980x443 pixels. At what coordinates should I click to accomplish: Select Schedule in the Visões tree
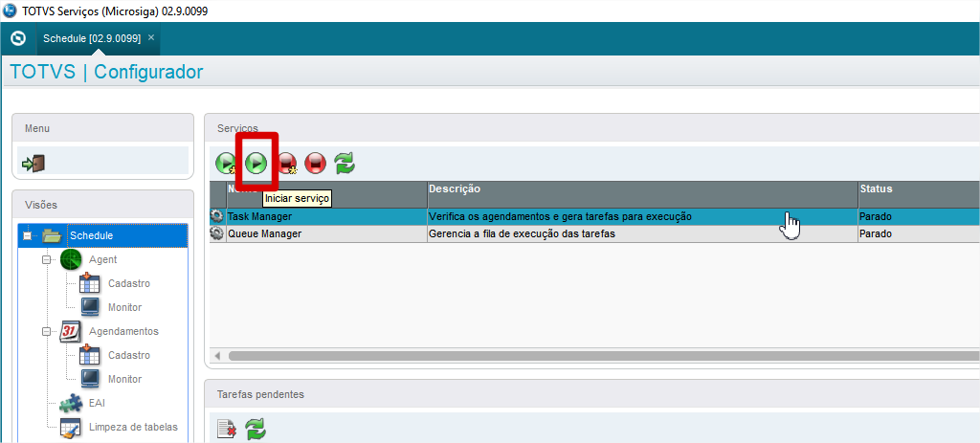(x=91, y=235)
